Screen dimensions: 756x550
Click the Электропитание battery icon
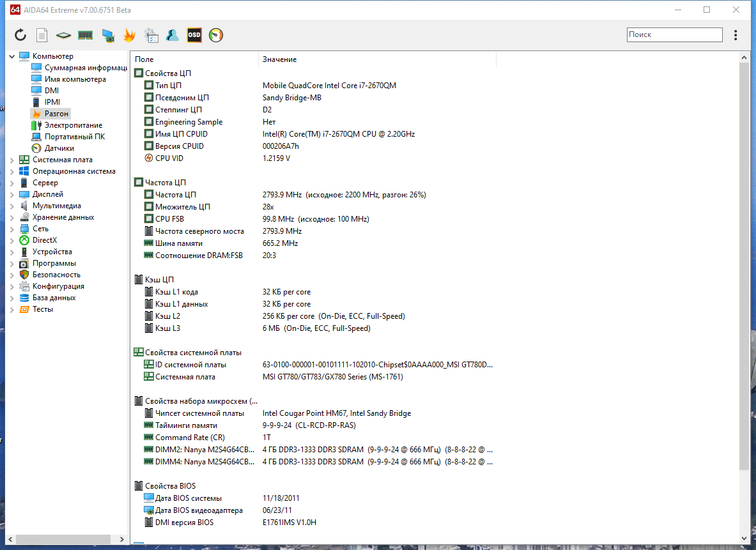[36, 125]
